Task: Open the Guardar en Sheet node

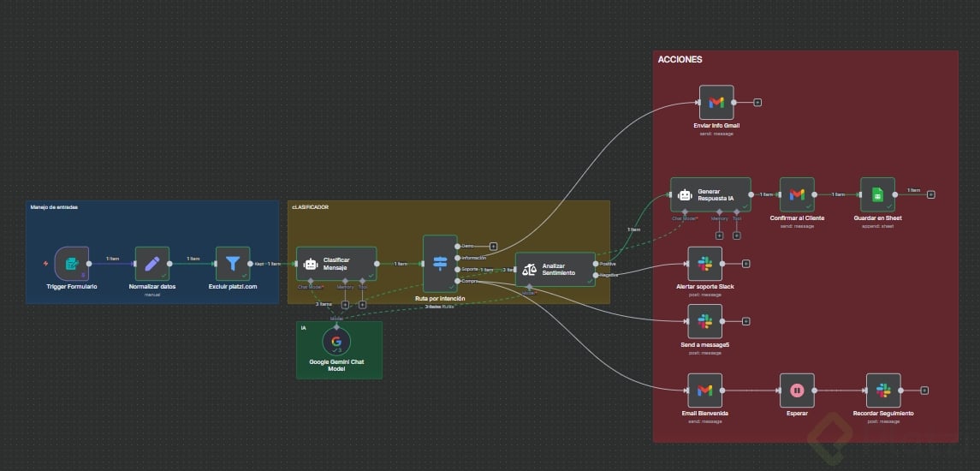Action: (877, 194)
